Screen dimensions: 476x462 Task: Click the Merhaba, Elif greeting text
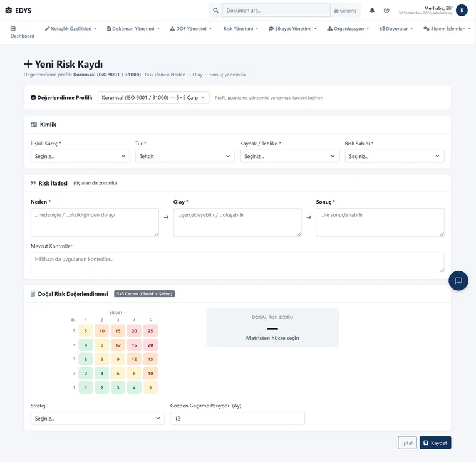438,8
